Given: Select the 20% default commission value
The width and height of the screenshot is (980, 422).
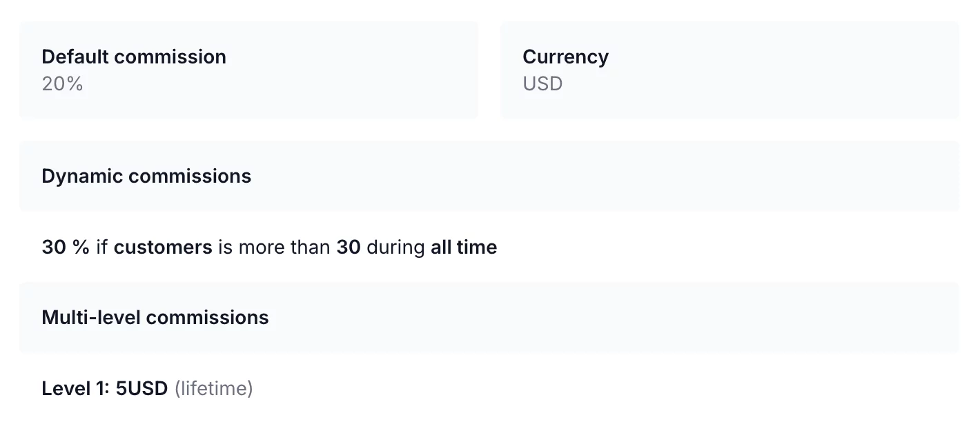Looking at the screenshot, I should tap(62, 84).
